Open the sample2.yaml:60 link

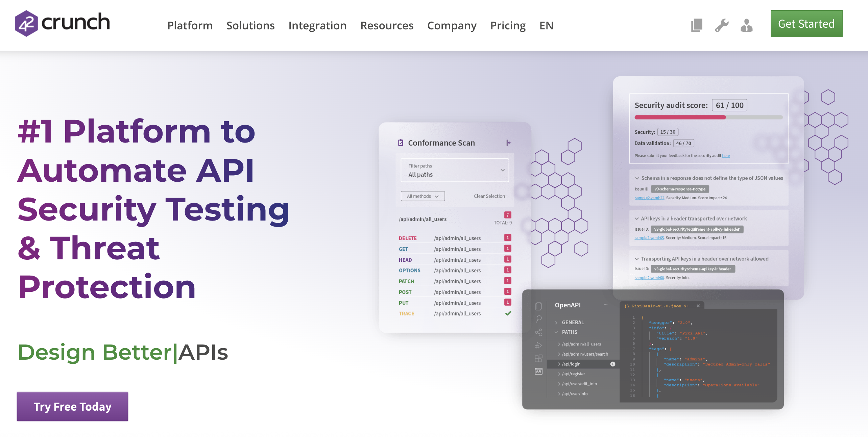[649, 278]
